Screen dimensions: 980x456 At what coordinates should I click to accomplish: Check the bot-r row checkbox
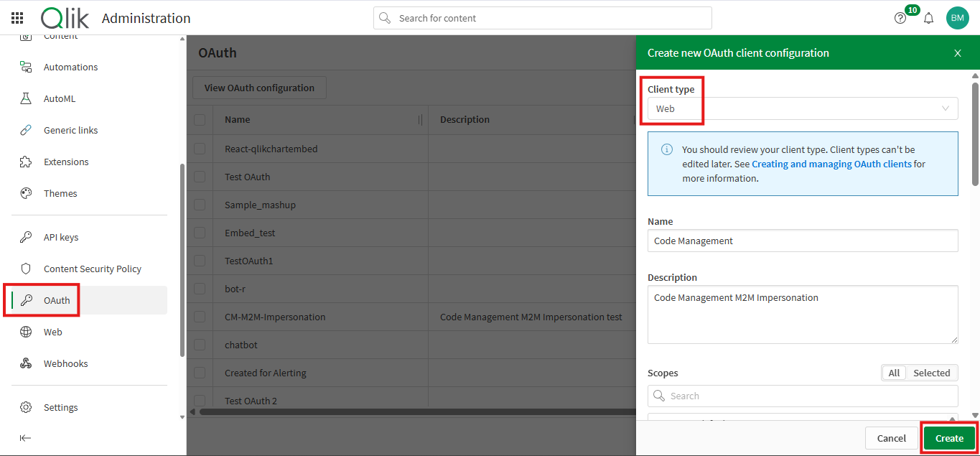pos(200,289)
